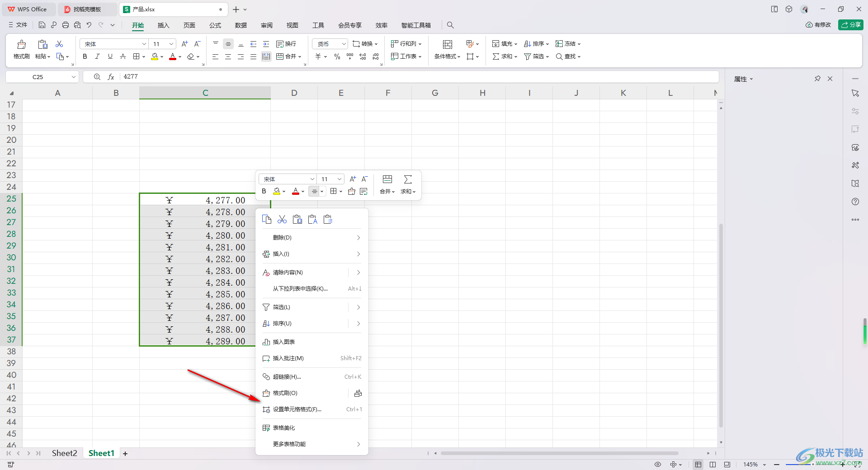Open the 插入 ribbon tab
868x470 pixels.
(163, 25)
